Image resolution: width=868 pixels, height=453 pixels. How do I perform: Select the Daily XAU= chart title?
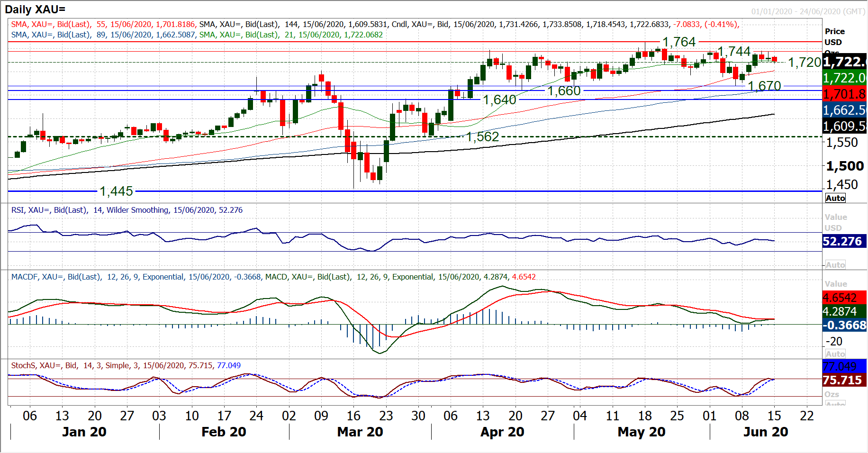tap(35, 9)
